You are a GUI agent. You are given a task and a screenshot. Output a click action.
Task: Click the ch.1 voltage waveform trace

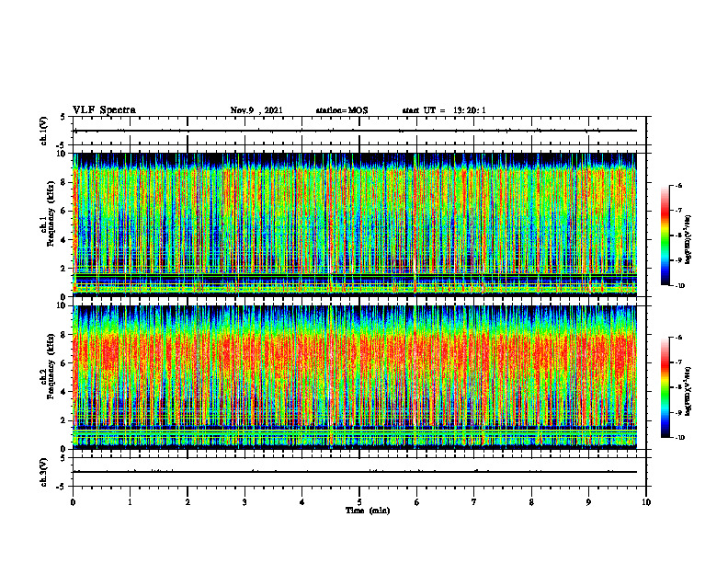[355, 131]
